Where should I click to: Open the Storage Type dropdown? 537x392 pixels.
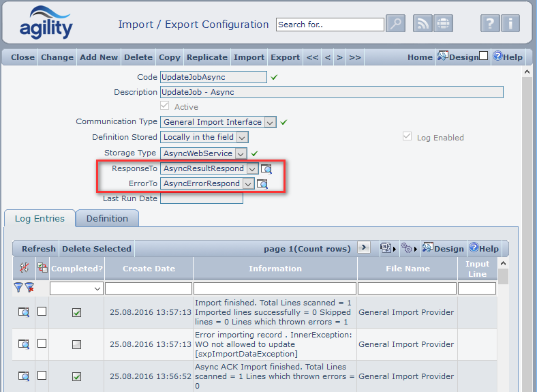pyautogui.click(x=241, y=153)
